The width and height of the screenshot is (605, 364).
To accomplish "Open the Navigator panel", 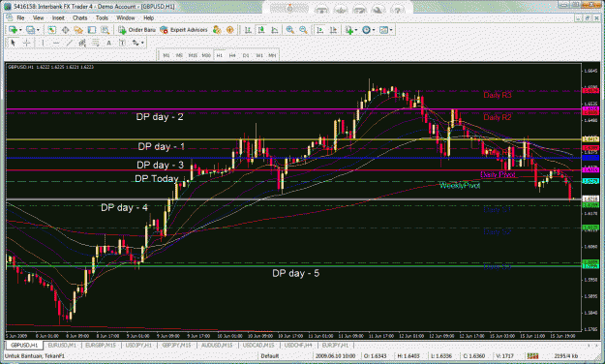I will (x=78, y=30).
